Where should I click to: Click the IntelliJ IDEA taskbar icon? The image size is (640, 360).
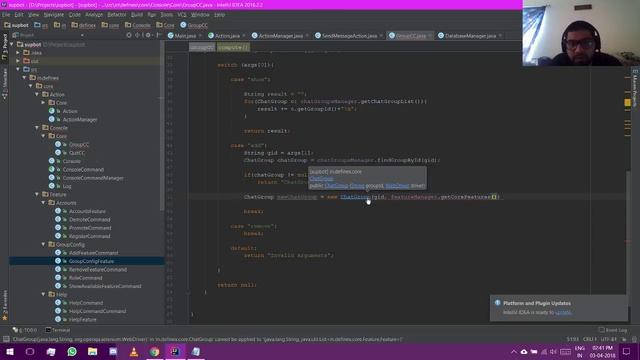click(175, 351)
